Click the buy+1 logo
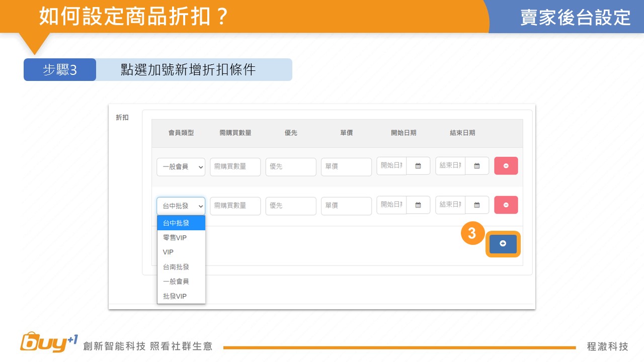The width and height of the screenshot is (644, 362). point(49,343)
